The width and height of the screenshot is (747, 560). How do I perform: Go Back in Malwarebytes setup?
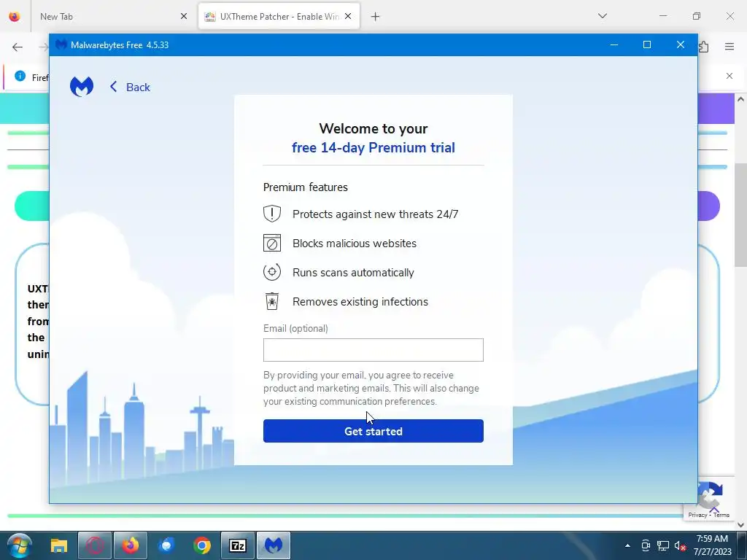point(130,87)
